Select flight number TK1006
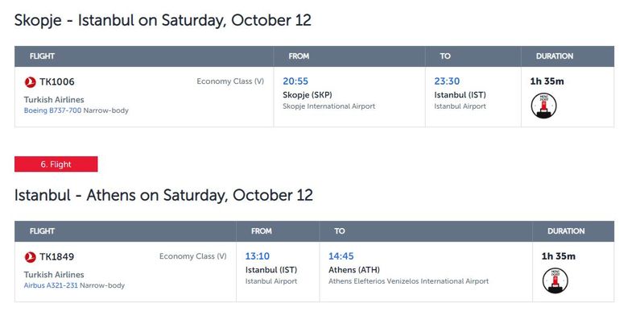This screenshot has height=324, width=644. (56, 82)
